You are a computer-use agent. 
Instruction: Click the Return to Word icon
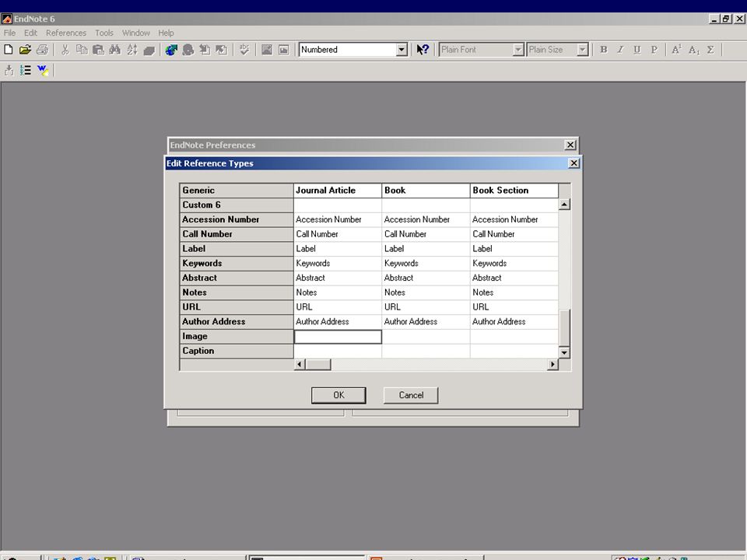43,71
